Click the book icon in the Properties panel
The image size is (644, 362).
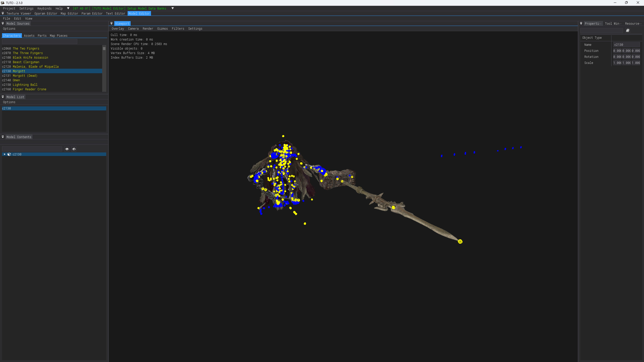[x=628, y=30]
